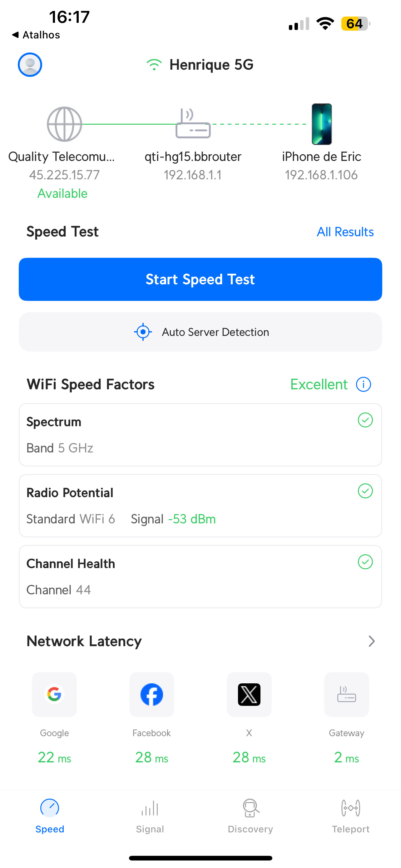
Task: Open WiFi Speed Factors info icon
Action: point(363,384)
